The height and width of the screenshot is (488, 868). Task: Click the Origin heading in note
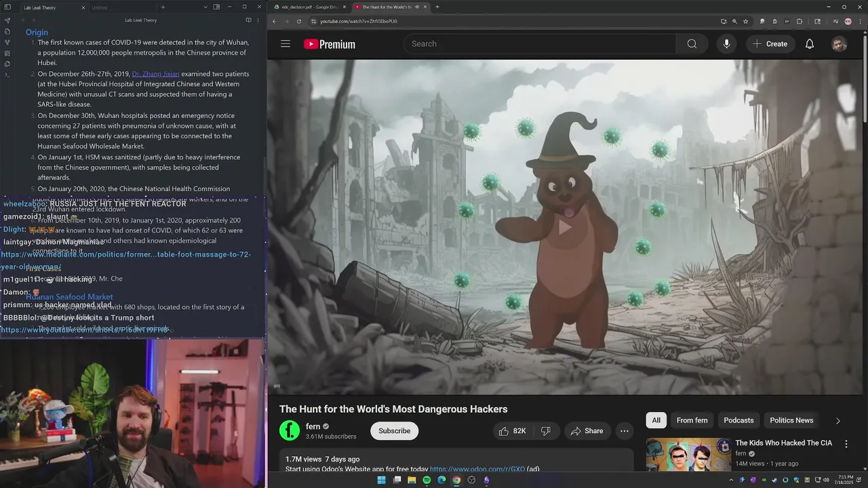click(37, 32)
